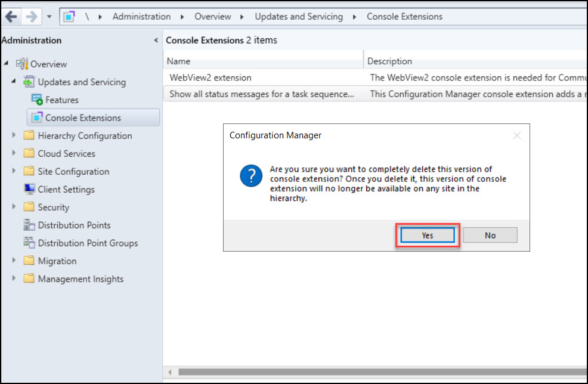Click the breadcrumb root console icon
The height and width of the screenshot is (384, 588).
pyautogui.click(x=69, y=17)
